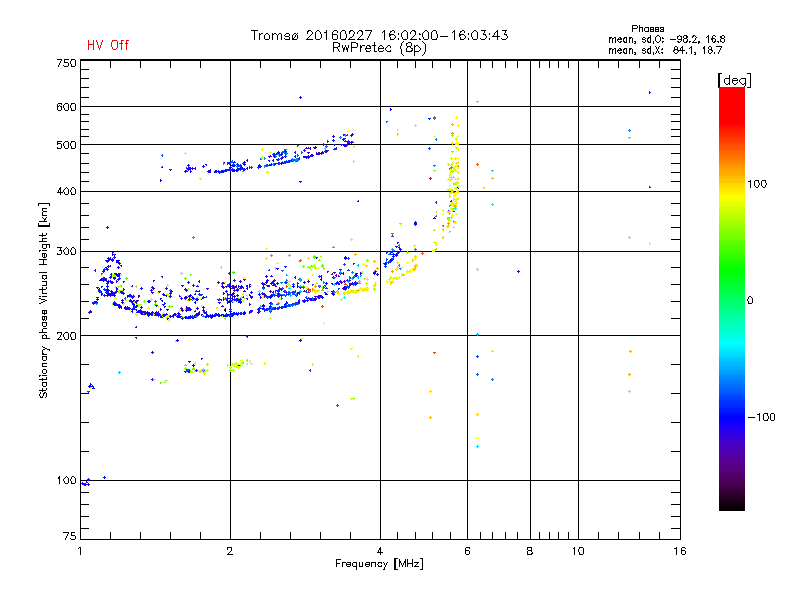Click the 'Stationary phase Virtual Height [km]' axis title
The image size is (800, 600).
coord(44,300)
